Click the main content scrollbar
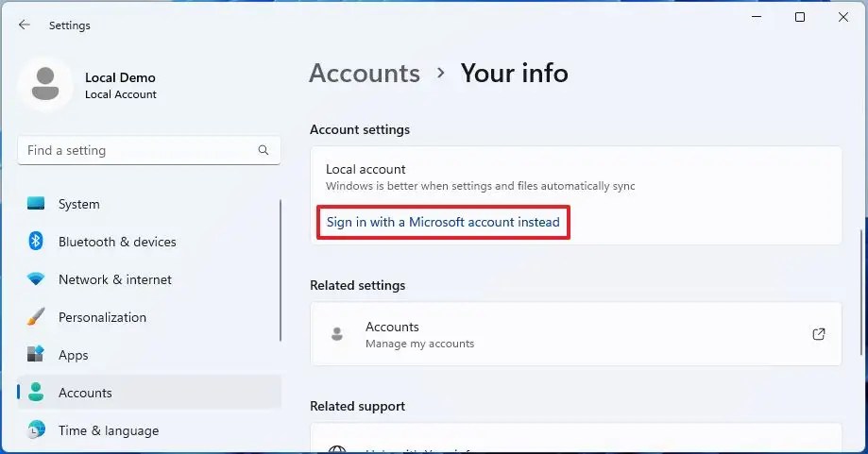 pos(861,292)
